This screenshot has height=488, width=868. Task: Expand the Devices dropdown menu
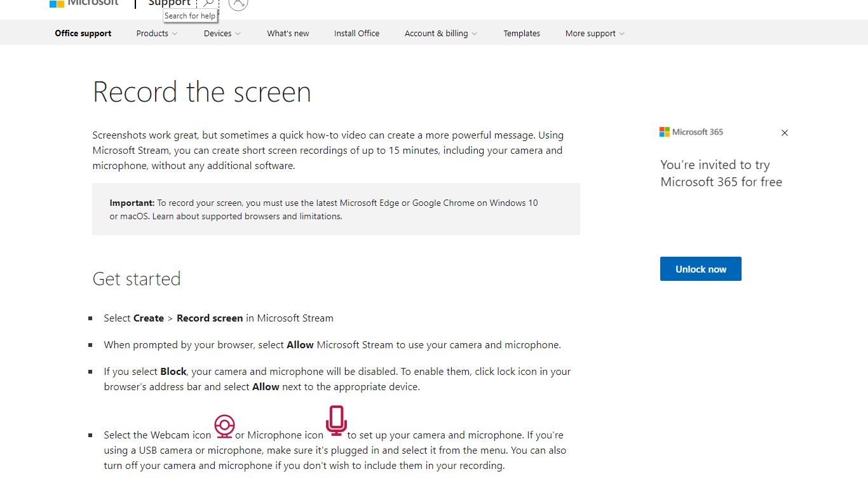[222, 34]
